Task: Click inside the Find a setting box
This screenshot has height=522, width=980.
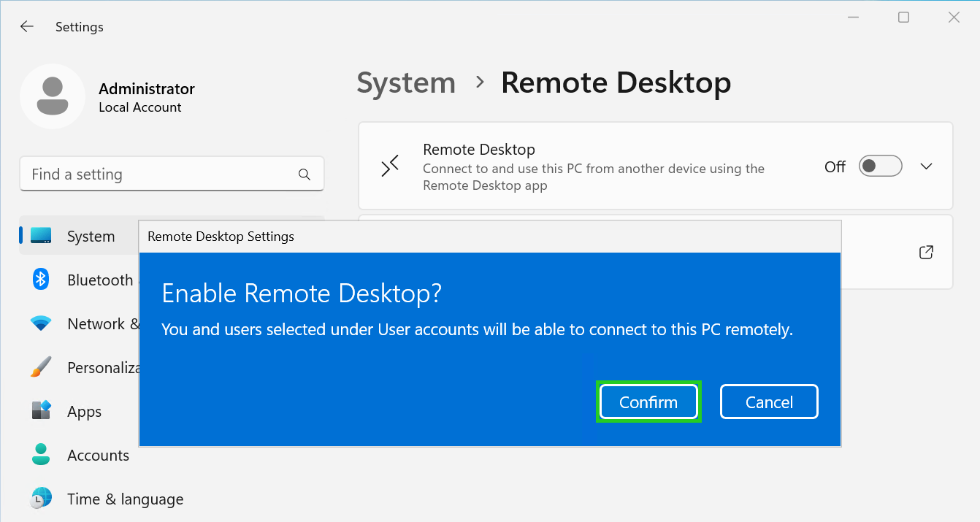Action: pyautogui.click(x=146, y=174)
